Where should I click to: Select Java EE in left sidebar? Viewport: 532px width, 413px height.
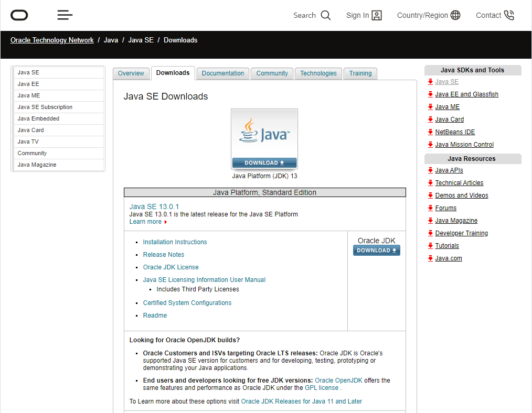coord(58,84)
